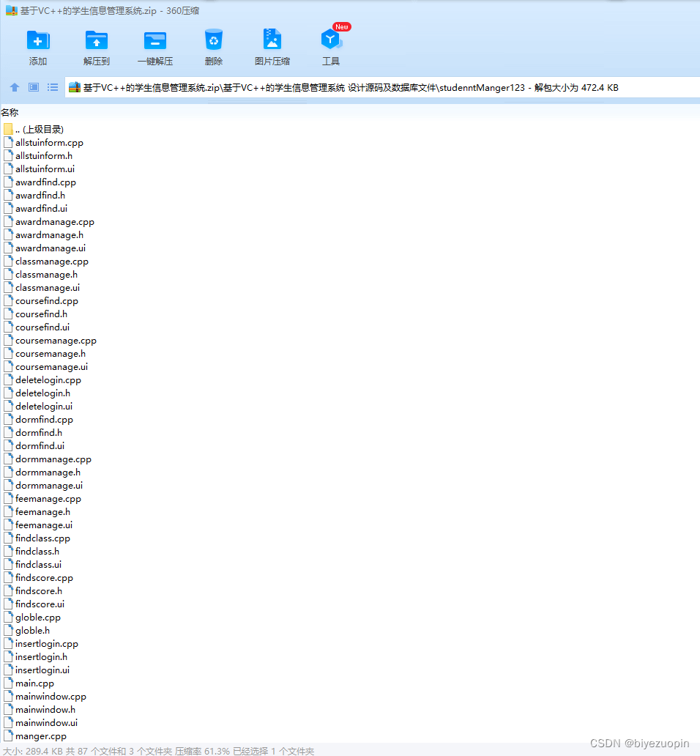The width and height of the screenshot is (700, 756).
Task: Open the .. (上级目录) parent folder
Action: [34, 129]
